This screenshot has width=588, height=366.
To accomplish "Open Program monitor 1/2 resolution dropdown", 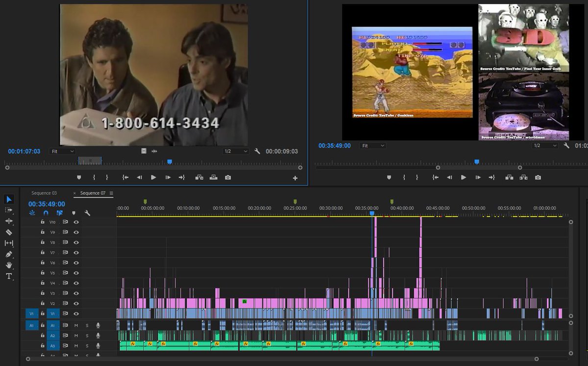I will point(545,146).
